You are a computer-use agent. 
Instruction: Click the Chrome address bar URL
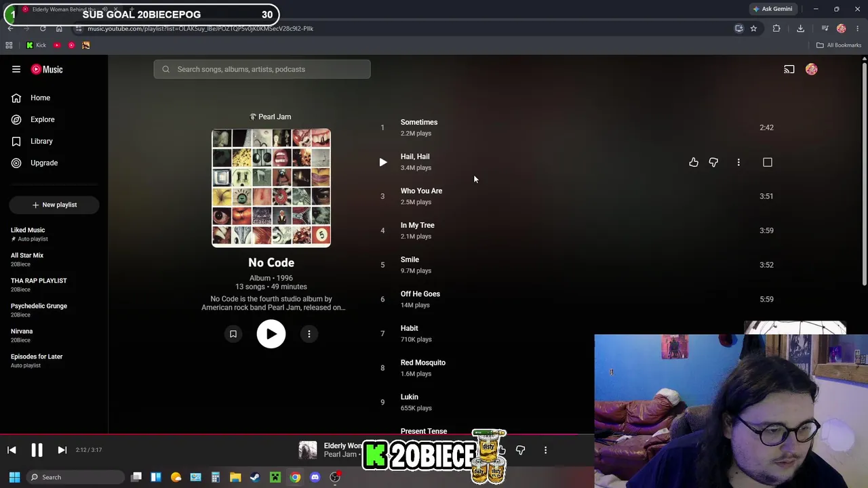click(201, 28)
